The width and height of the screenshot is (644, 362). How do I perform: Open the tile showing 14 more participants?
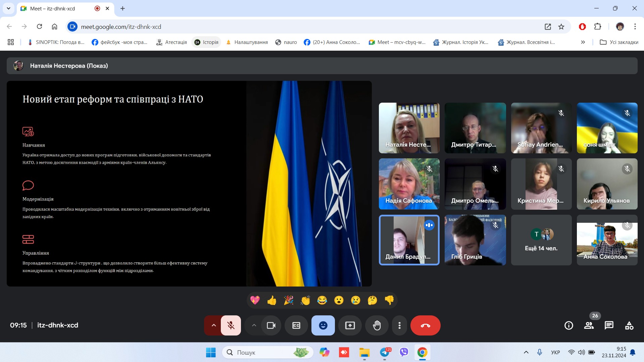coord(541,240)
